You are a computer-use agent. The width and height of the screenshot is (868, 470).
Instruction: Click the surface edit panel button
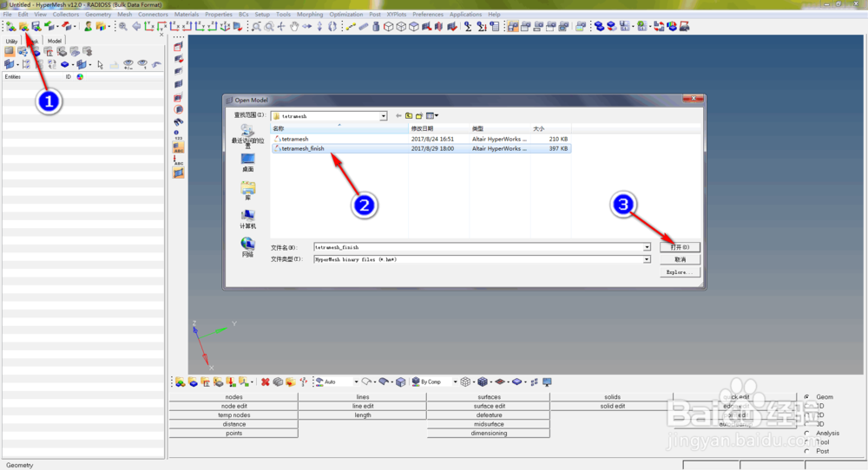click(489, 406)
